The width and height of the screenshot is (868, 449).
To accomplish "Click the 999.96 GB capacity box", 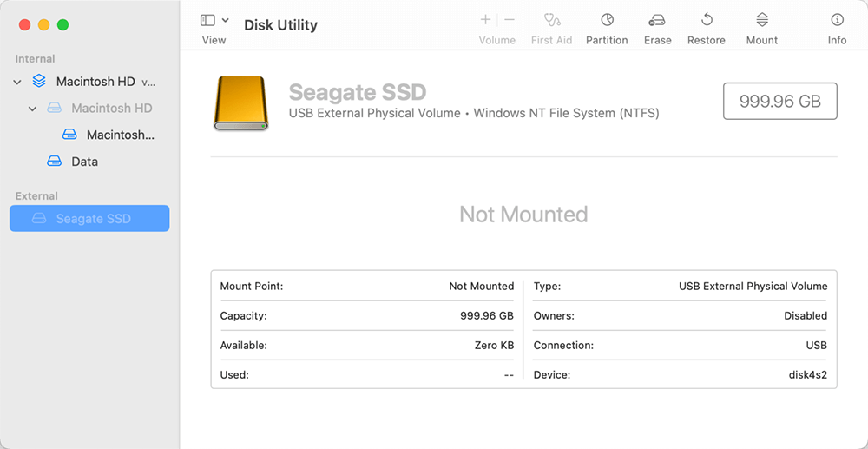I will 779,102.
